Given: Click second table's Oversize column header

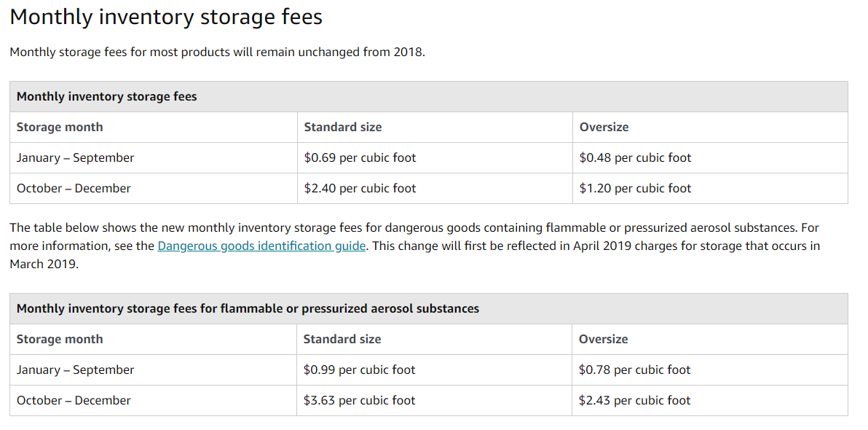Looking at the screenshot, I should (x=710, y=340).
